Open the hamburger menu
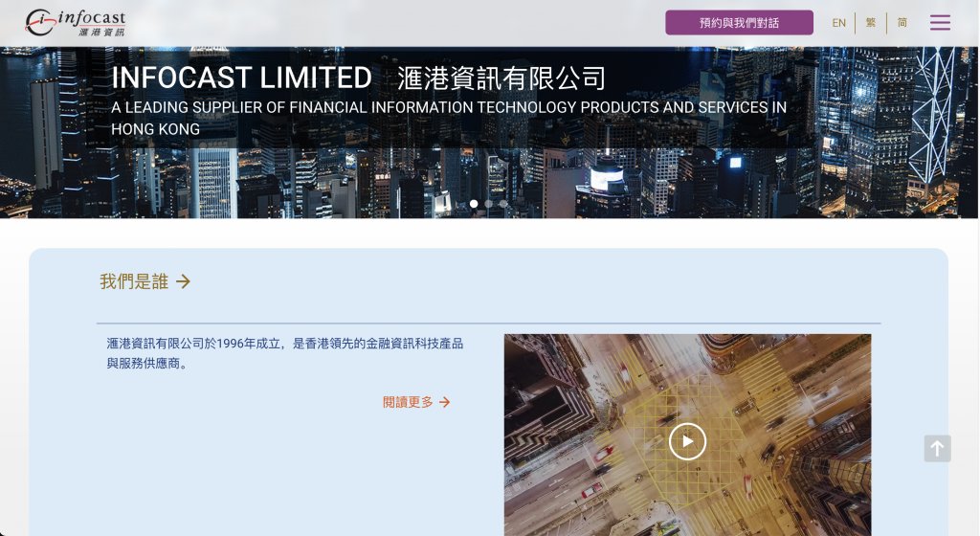Image resolution: width=980 pixels, height=536 pixels. pos(940,22)
